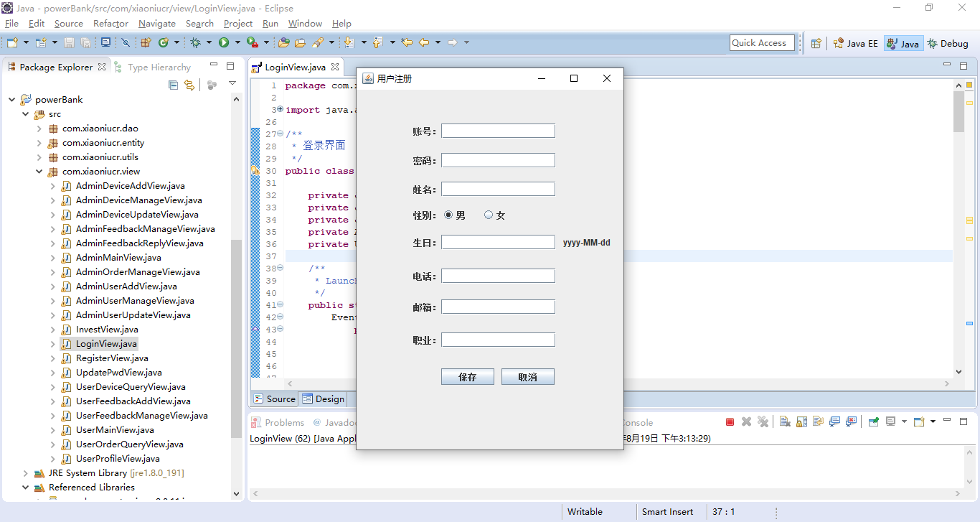
Task: Open the Run button dropdown arrow
Action: (237, 42)
